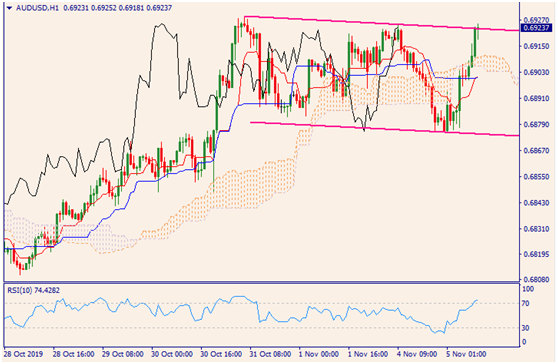The image size is (558, 364).
Task: Select the current price tag 0.69237
Action: point(537,27)
